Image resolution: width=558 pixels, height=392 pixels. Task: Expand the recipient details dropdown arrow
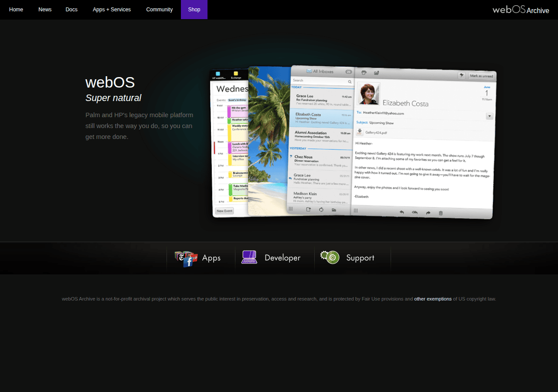pos(490,116)
